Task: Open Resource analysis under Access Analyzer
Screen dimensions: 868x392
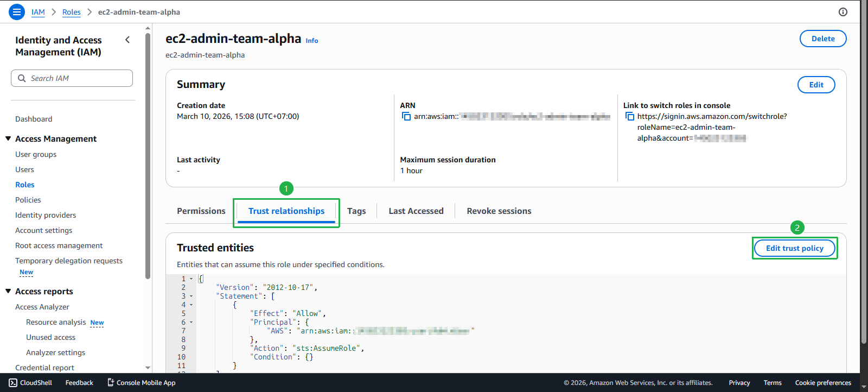Action: coord(56,322)
